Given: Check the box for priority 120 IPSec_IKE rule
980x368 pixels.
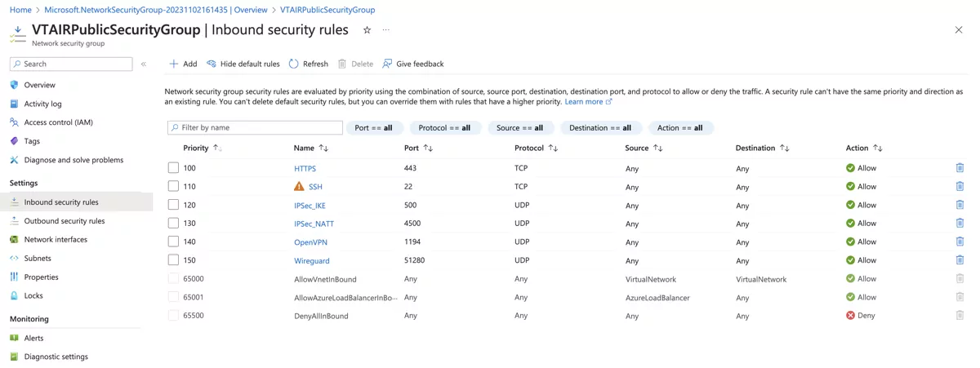Looking at the screenshot, I should click(x=173, y=205).
